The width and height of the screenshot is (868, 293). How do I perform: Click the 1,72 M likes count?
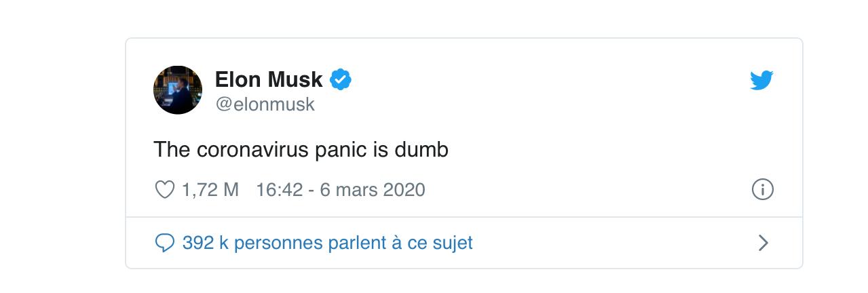pyautogui.click(x=210, y=190)
